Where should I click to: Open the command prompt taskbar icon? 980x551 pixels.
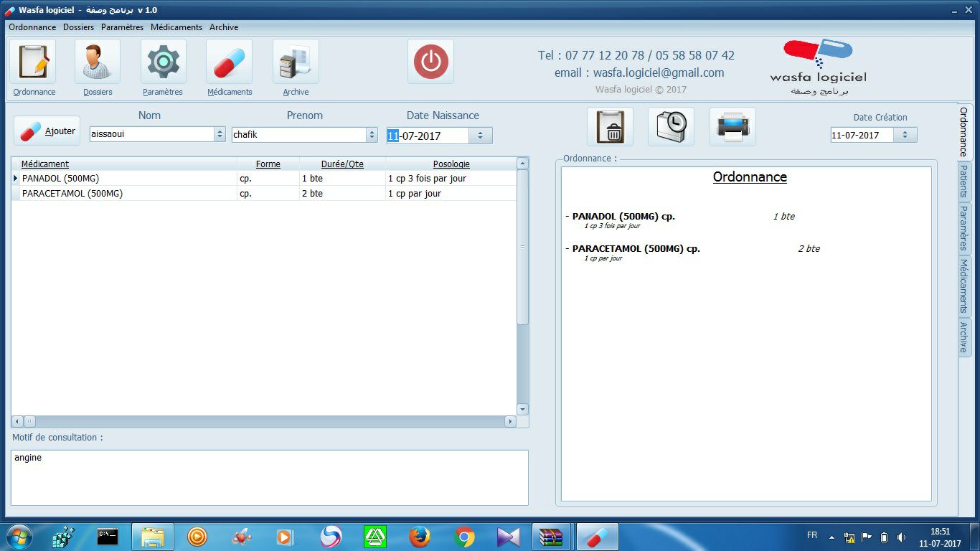108,537
